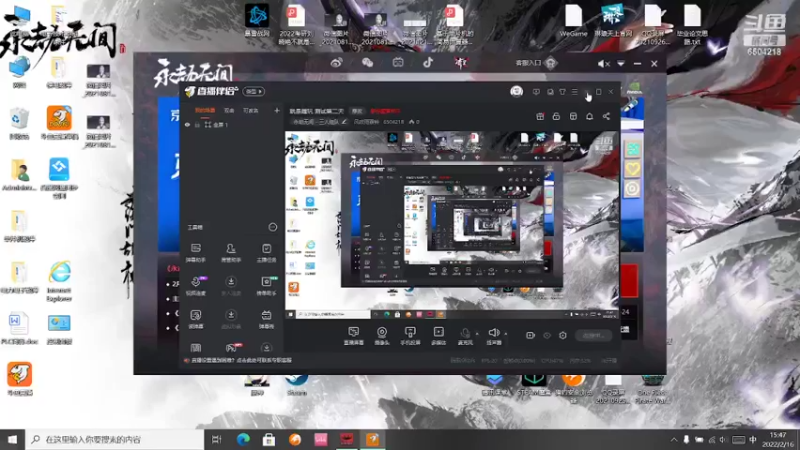This screenshot has height=450, width=800.
Task: Add a new scene with the plus button
Action: [277, 110]
